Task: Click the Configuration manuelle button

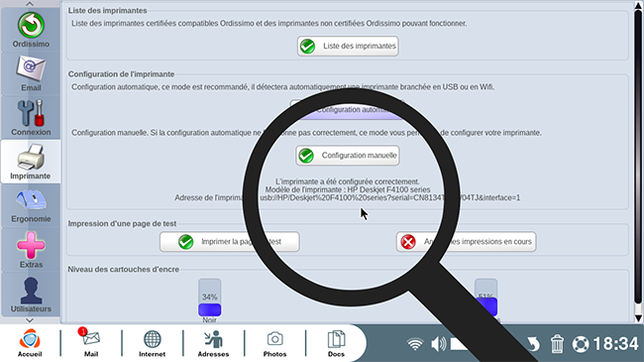Action: click(348, 156)
